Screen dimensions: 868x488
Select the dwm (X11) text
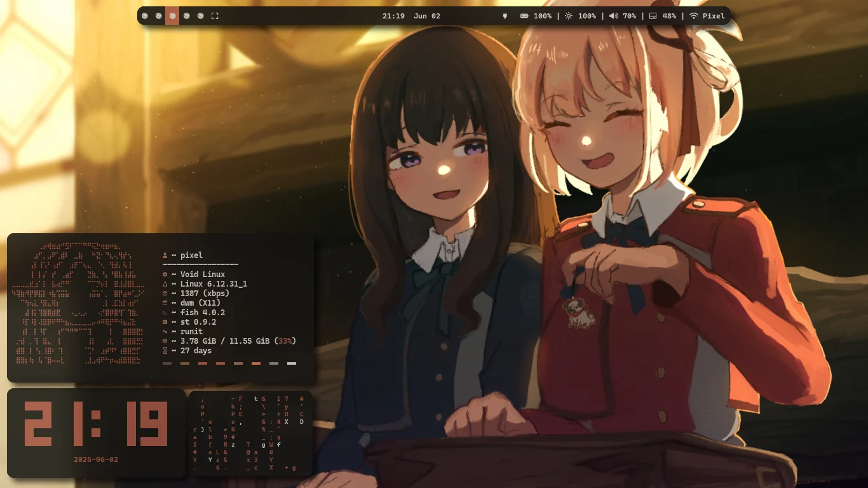click(200, 303)
